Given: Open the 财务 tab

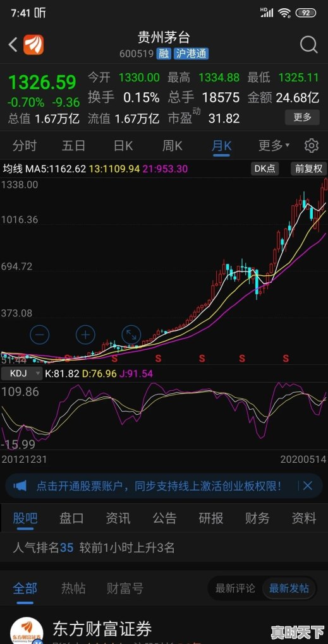Looking at the screenshot, I should point(257,518).
